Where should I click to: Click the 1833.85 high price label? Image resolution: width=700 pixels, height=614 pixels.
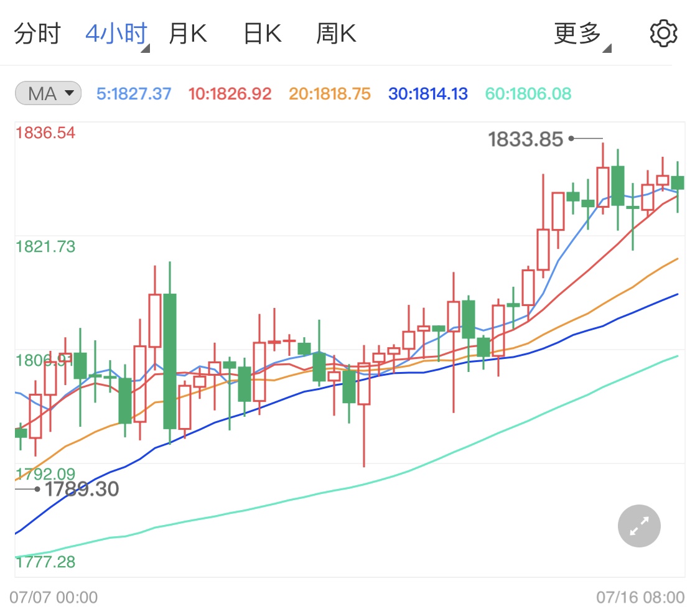525,139
